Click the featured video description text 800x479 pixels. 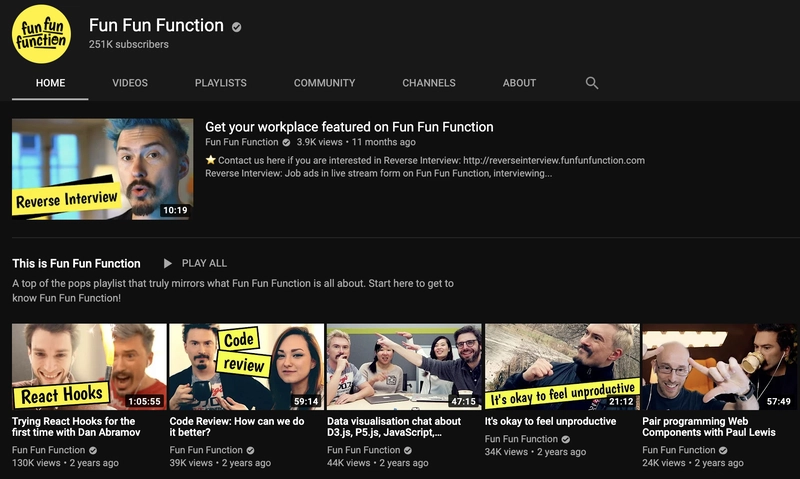pyautogui.click(x=424, y=167)
